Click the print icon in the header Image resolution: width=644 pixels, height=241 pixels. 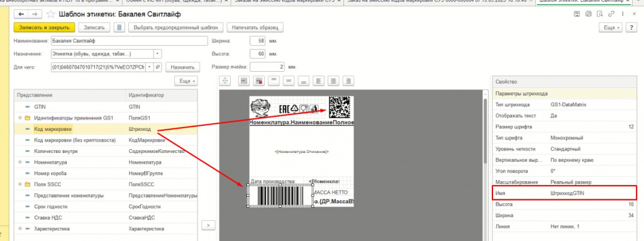point(589,14)
